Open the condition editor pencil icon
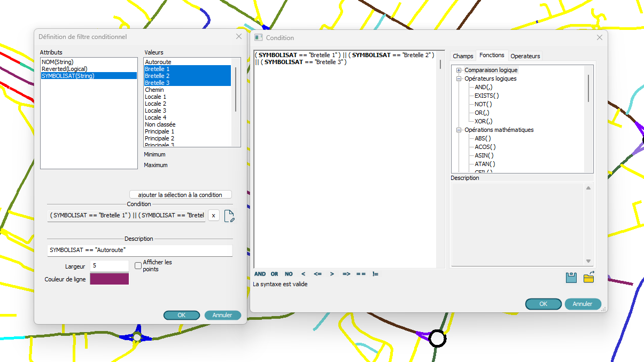Image resolution: width=644 pixels, height=362 pixels. pyautogui.click(x=229, y=216)
